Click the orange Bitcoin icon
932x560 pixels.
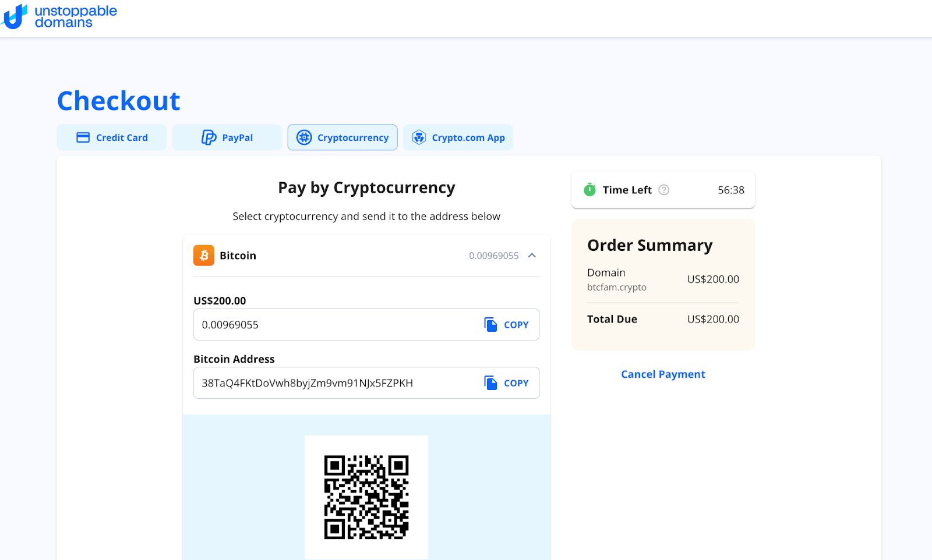(x=204, y=256)
